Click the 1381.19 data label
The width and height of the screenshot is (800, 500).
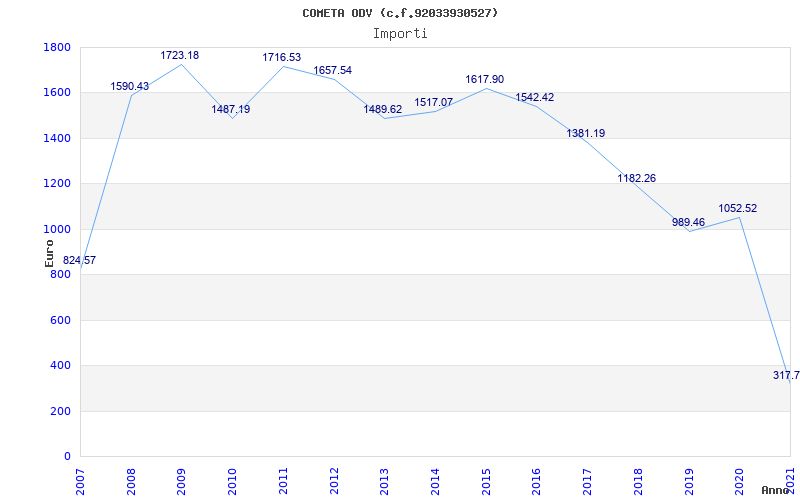(586, 134)
